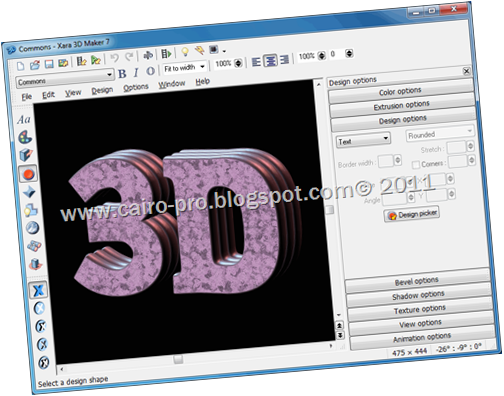Click the Design picker button
Image resolution: width=504 pixels, height=396 pixels.
pyautogui.click(x=412, y=214)
